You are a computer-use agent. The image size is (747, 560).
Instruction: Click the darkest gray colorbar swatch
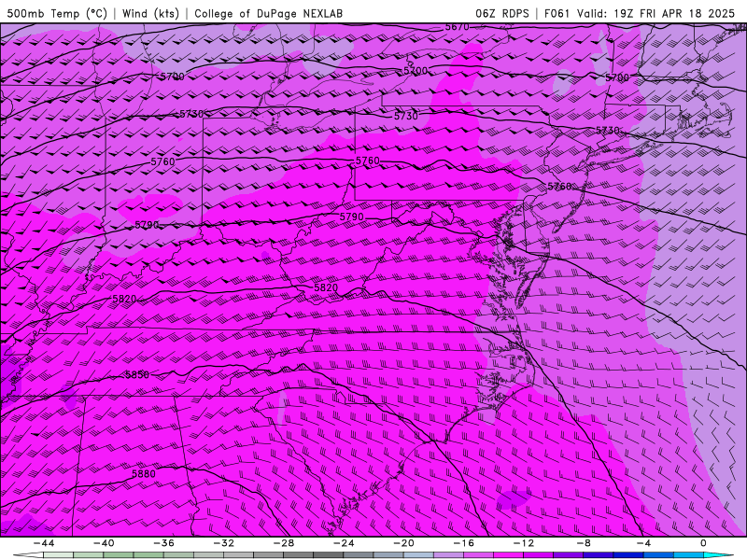click(x=329, y=555)
